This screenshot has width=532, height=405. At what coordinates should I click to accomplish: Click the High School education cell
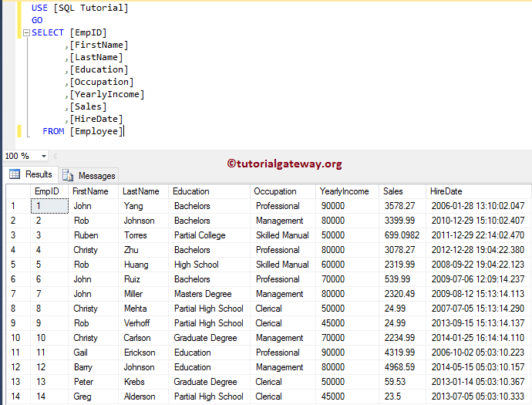(x=210, y=265)
